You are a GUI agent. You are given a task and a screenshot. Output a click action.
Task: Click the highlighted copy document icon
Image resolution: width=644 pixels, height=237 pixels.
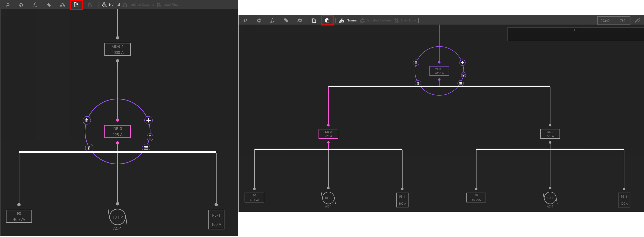76,5
